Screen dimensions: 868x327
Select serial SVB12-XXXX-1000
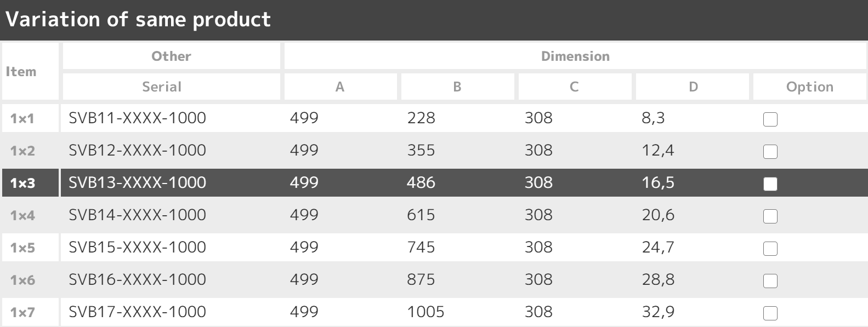[137, 150]
